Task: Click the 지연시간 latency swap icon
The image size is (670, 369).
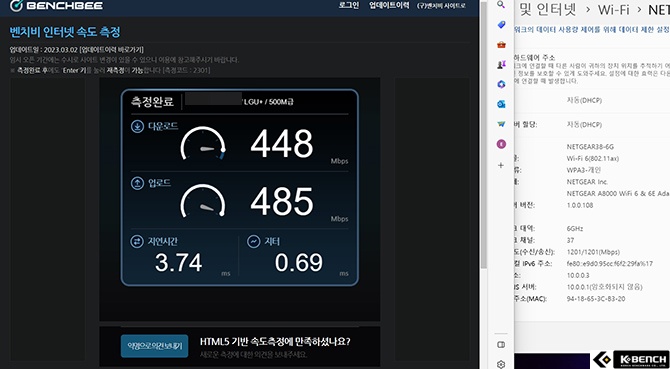Action: 137,242
